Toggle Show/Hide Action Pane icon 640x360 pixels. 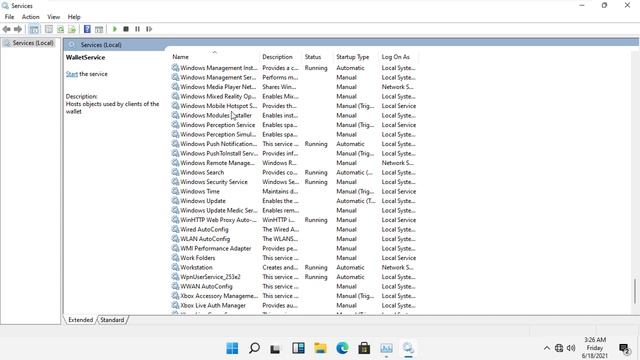pyautogui.click(x=99, y=29)
